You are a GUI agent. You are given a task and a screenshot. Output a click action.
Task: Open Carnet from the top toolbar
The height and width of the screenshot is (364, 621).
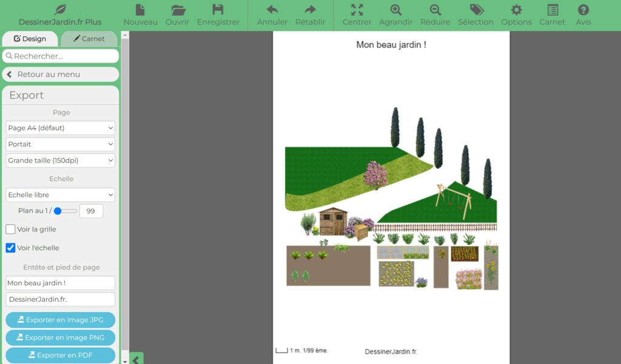pyautogui.click(x=552, y=15)
